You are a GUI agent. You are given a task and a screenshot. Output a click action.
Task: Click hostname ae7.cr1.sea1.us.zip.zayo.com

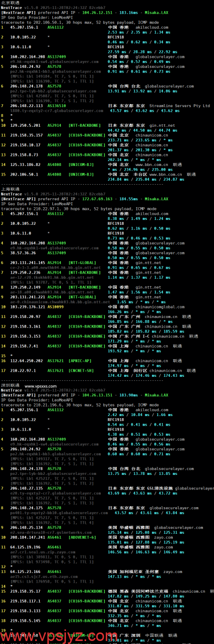click(x=41, y=552)
